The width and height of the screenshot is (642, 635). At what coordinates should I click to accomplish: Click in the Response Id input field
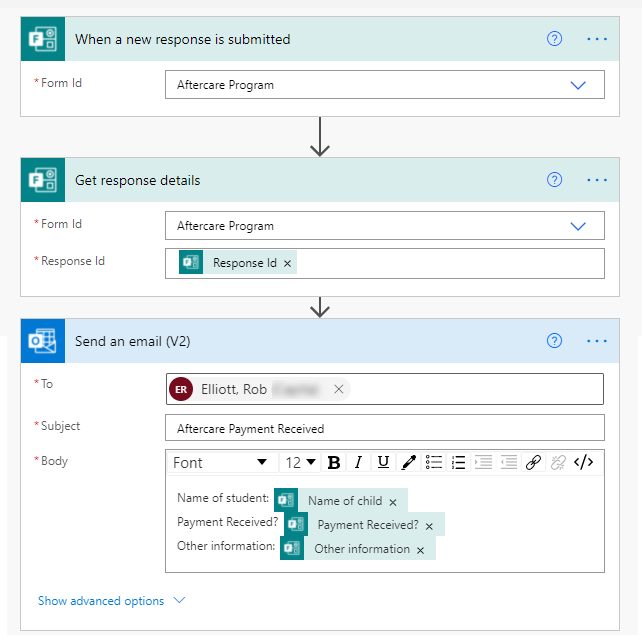(x=385, y=263)
